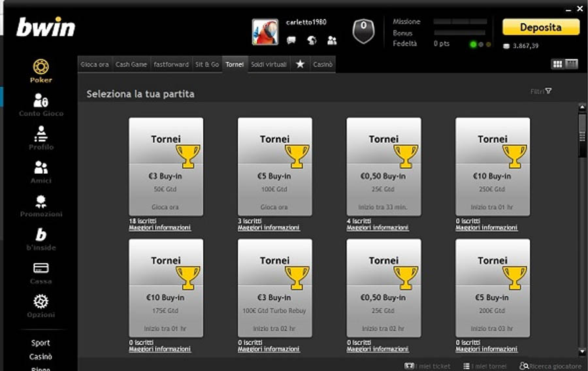588x371 pixels.
Task: Click the scrollbar up arrow
Action: pyautogui.click(x=582, y=108)
